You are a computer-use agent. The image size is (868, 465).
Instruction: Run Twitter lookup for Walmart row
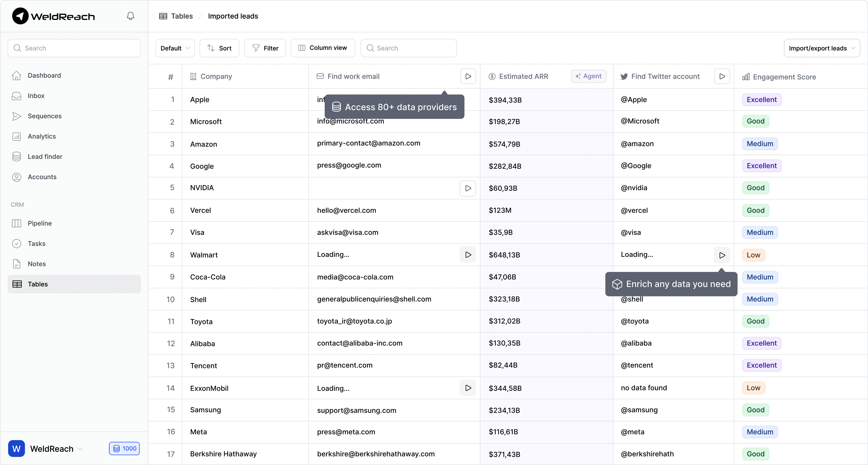(722, 255)
